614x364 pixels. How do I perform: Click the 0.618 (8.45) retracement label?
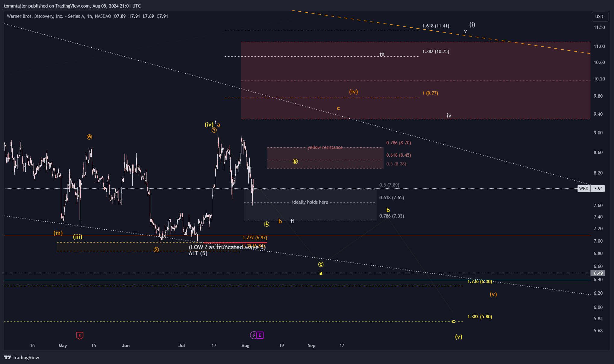(398, 155)
